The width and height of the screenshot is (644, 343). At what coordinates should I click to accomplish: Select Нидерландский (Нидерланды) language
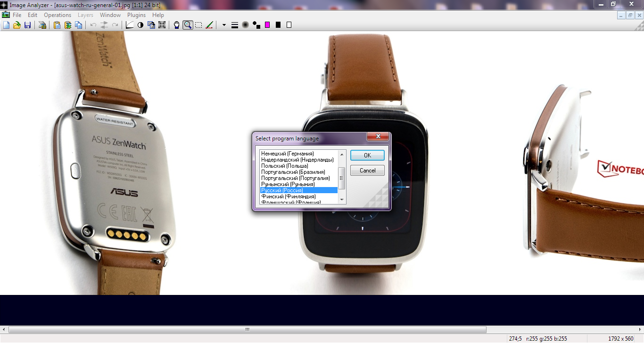point(299,160)
